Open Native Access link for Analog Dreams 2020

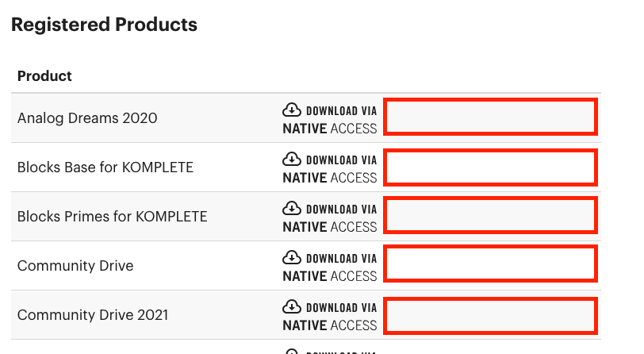point(330,129)
